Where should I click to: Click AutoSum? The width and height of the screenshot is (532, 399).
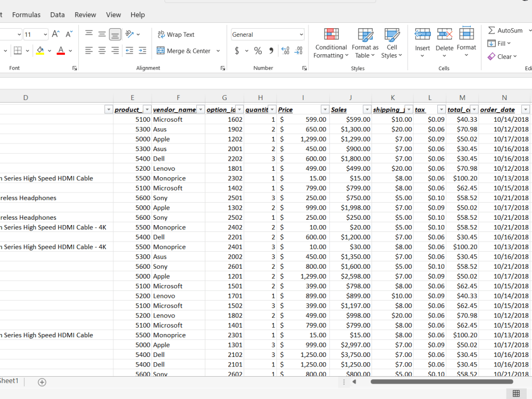click(x=505, y=30)
